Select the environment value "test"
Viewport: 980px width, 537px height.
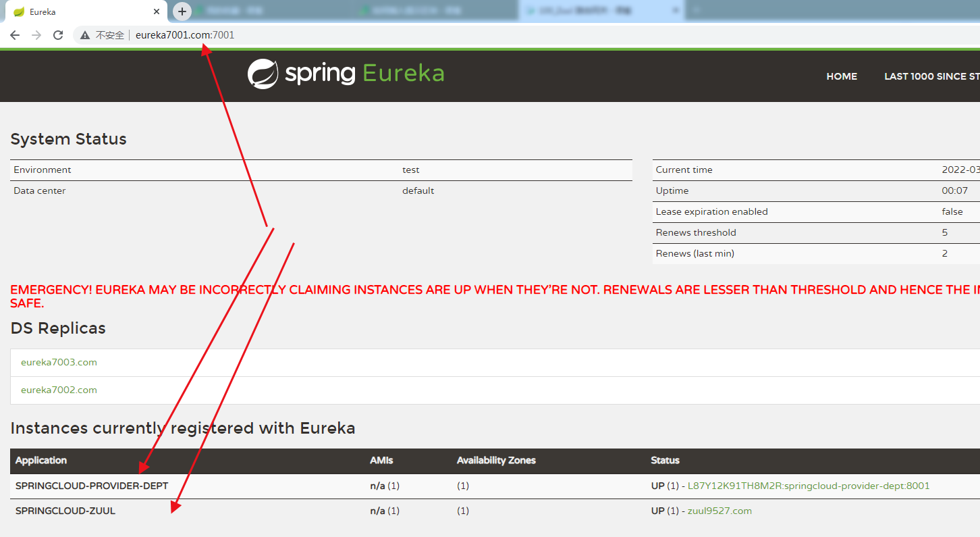coord(411,170)
